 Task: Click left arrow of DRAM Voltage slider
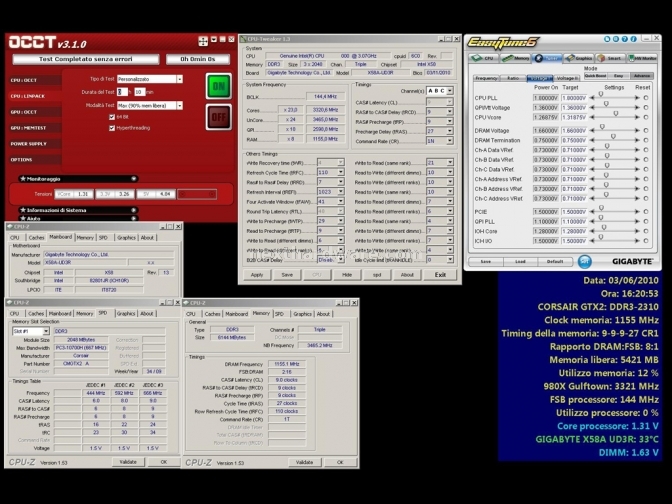click(592, 130)
